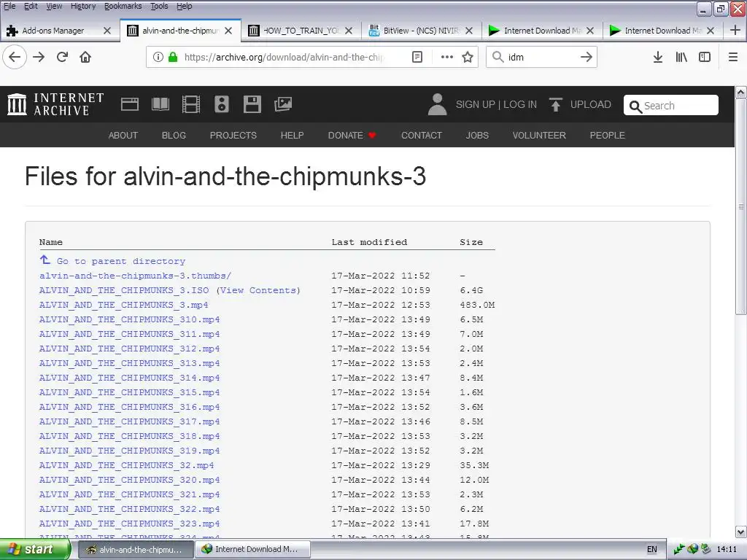Open the Bookmarks menu
747x560 pixels.
pos(123,6)
